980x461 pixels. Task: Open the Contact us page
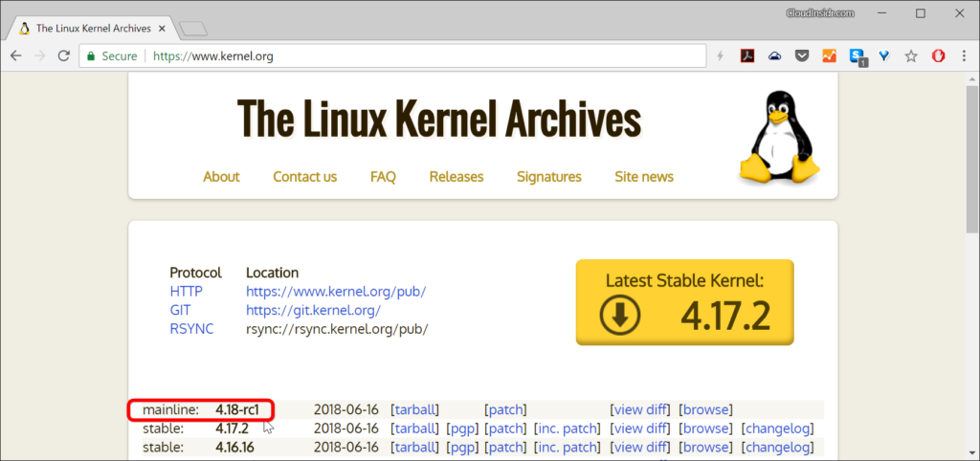pos(305,177)
